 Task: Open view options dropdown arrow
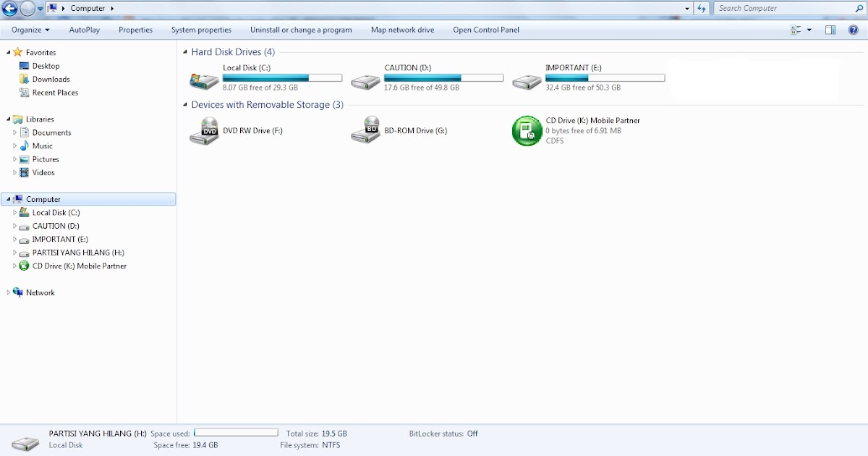click(x=809, y=30)
